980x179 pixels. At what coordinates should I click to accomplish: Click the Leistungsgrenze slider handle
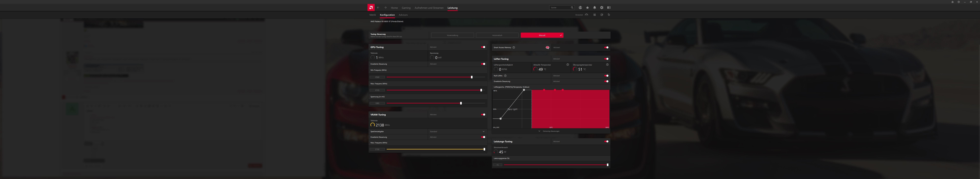[x=608, y=165]
